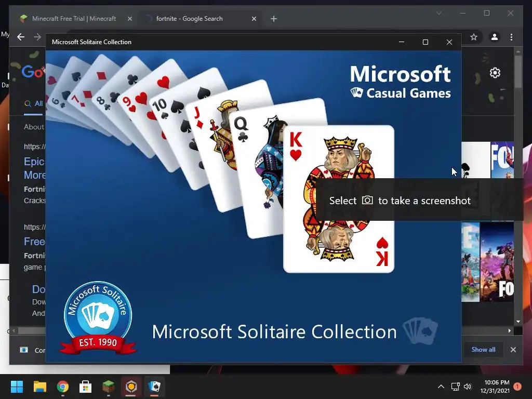The image size is (532, 399).
Task: Minimize the Microsoft Solitaire Collection window
Action: 402,42
